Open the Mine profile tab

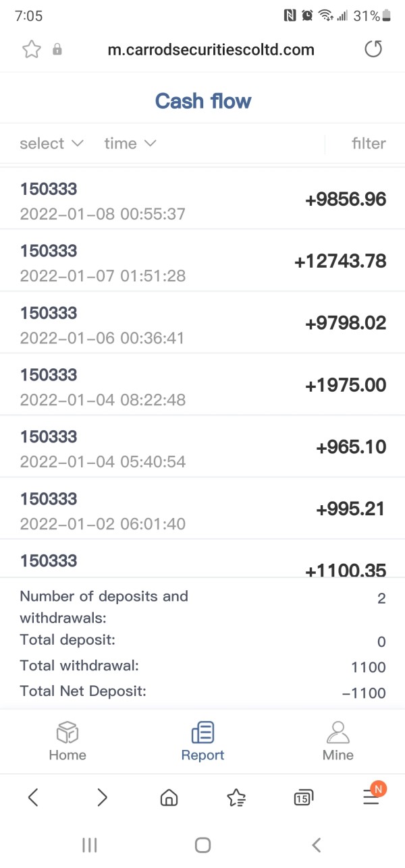(x=337, y=740)
